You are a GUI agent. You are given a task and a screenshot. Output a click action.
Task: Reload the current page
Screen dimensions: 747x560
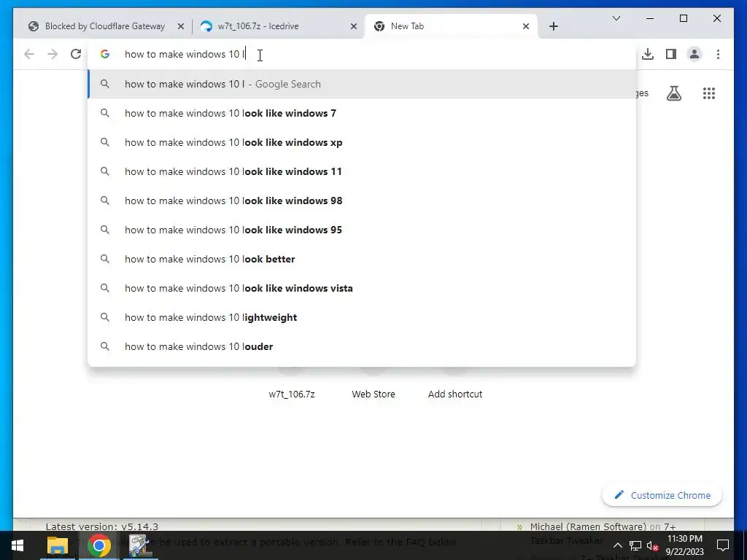[x=76, y=54]
